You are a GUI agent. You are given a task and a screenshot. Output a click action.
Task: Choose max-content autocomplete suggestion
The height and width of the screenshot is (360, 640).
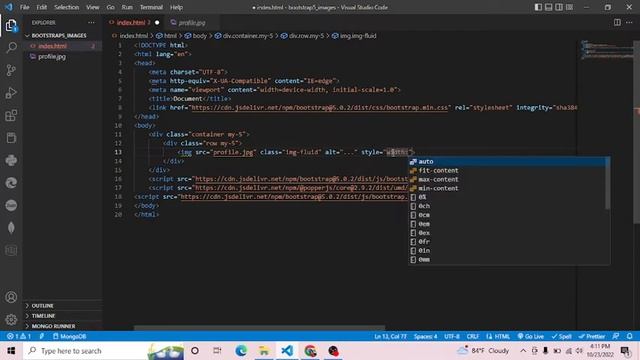tap(507, 180)
